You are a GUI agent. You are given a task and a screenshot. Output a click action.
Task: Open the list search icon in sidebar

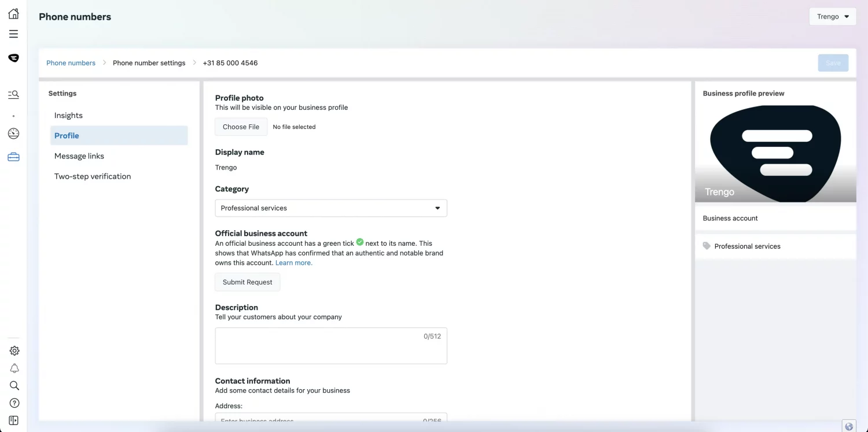tap(13, 94)
